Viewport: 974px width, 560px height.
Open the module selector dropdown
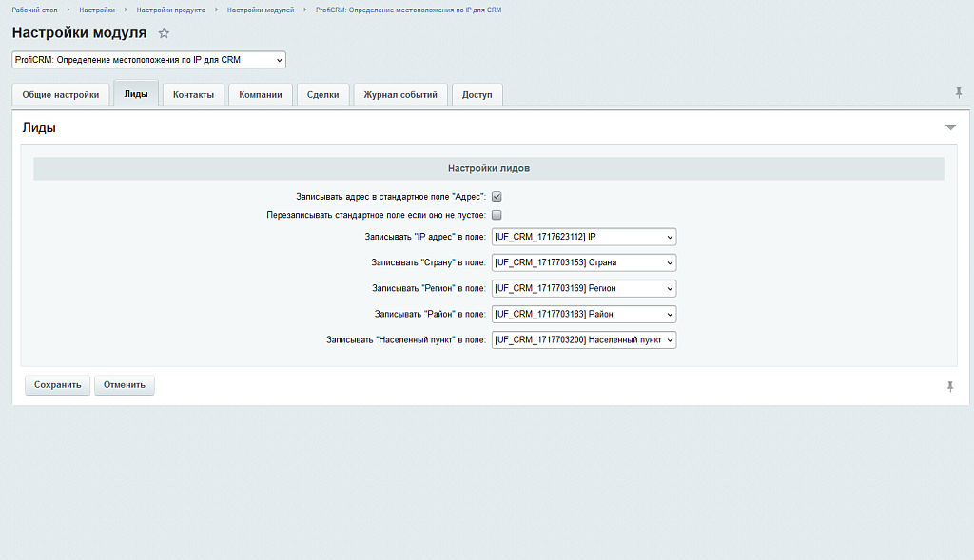147,59
